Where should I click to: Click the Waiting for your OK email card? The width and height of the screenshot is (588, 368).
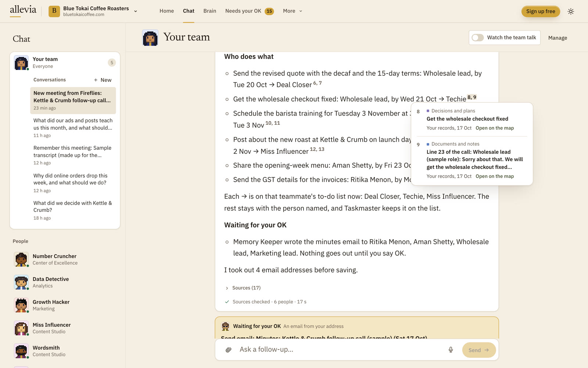357,328
